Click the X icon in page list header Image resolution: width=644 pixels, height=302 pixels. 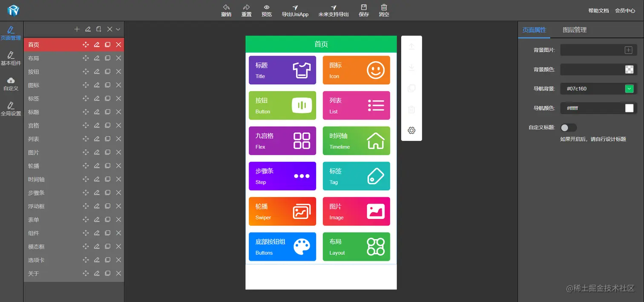[109, 29]
